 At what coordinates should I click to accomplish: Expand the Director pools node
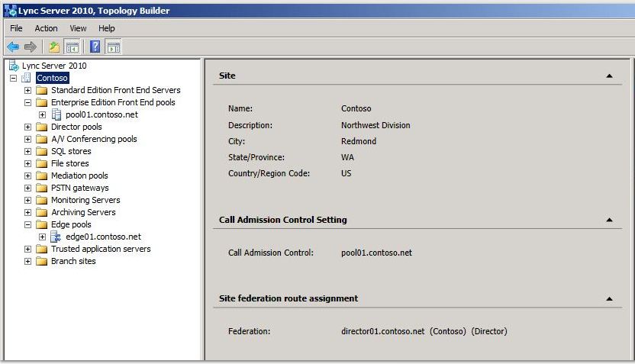tap(27, 127)
